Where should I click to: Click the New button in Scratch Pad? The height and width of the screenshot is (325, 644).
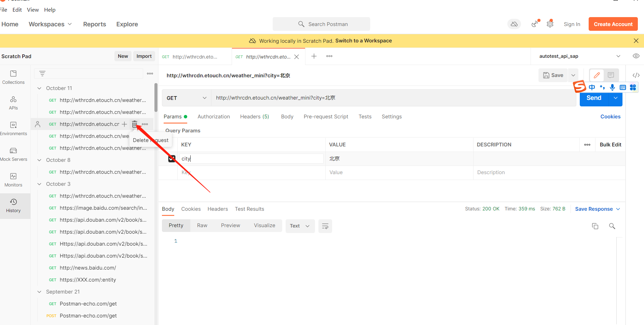(123, 56)
